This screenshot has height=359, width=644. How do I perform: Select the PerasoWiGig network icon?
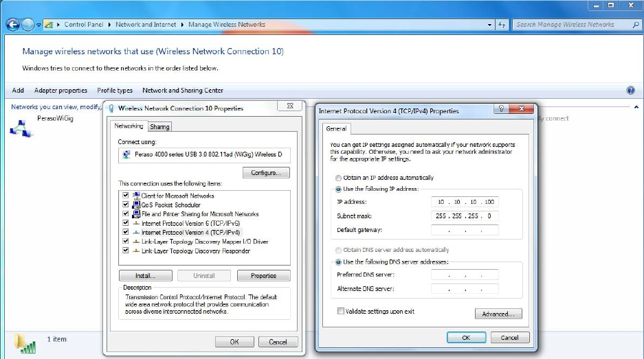pos(21,129)
